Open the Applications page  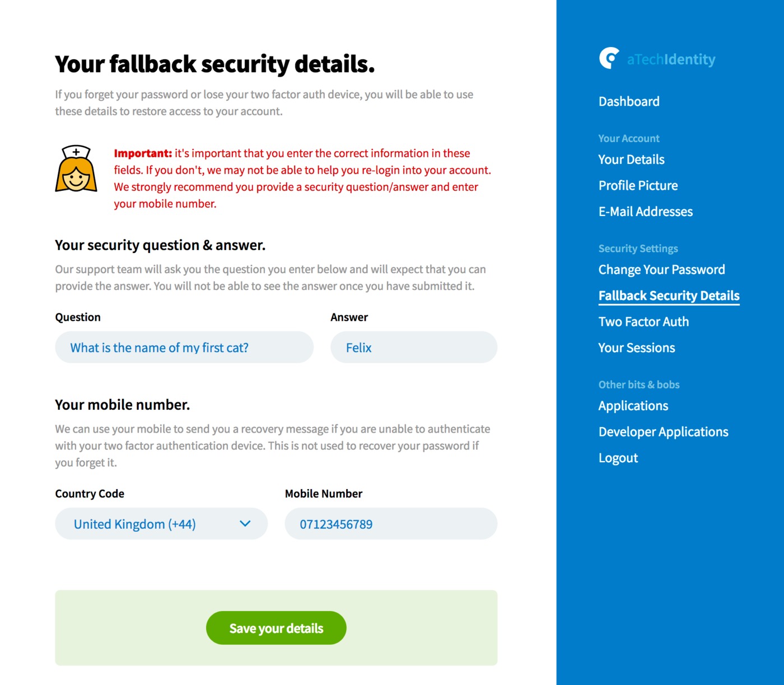tap(633, 406)
